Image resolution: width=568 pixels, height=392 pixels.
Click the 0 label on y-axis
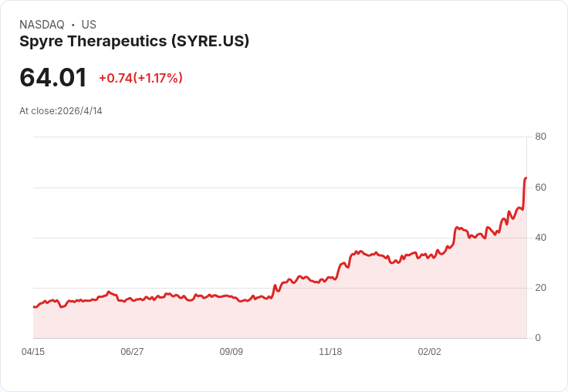pyautogui.click(x=538, y=338)
